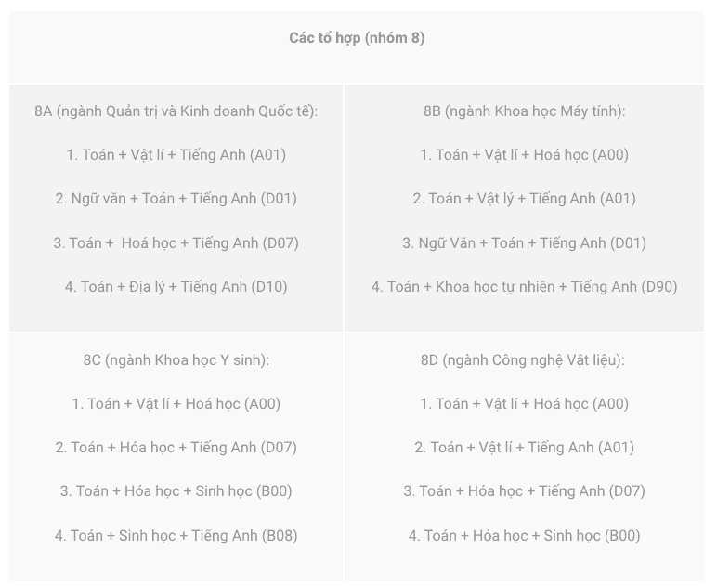This screenshot has height=588, width=717.
Task: Select Toán + Địa lý + Tiếng Anh (D10)
Action: [x=176, y=287]
